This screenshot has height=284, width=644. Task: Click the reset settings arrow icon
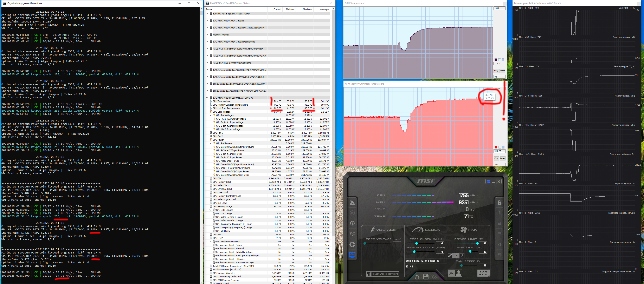417,277
